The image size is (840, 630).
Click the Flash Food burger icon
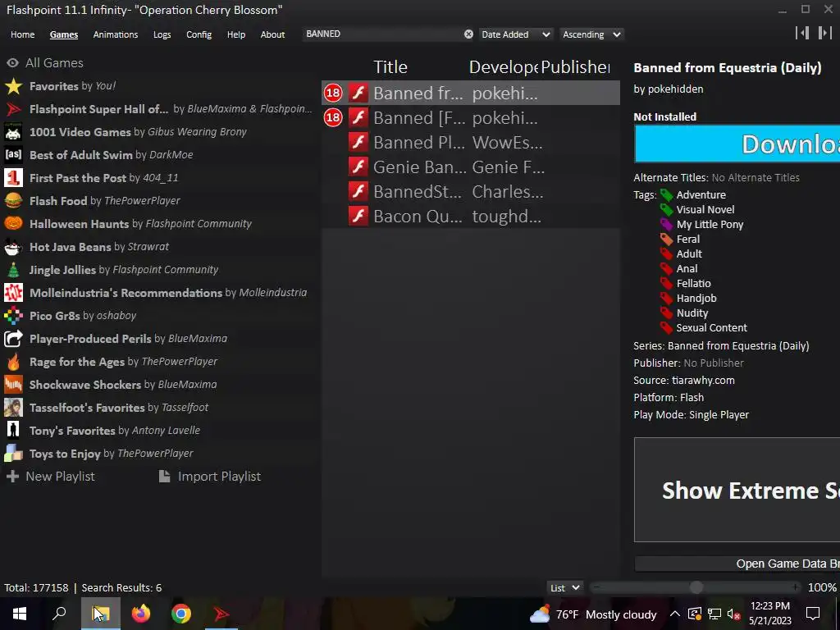click(x=13, y=201)
